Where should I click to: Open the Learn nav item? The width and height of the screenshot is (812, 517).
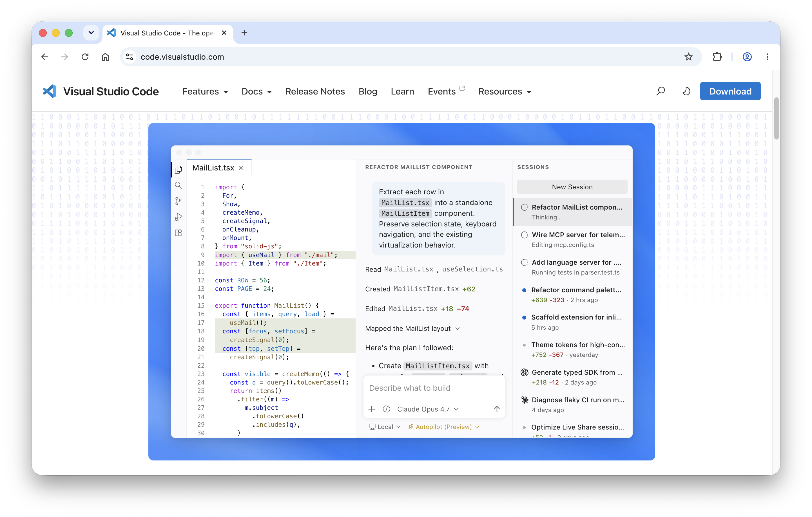(x=402, y=91)
